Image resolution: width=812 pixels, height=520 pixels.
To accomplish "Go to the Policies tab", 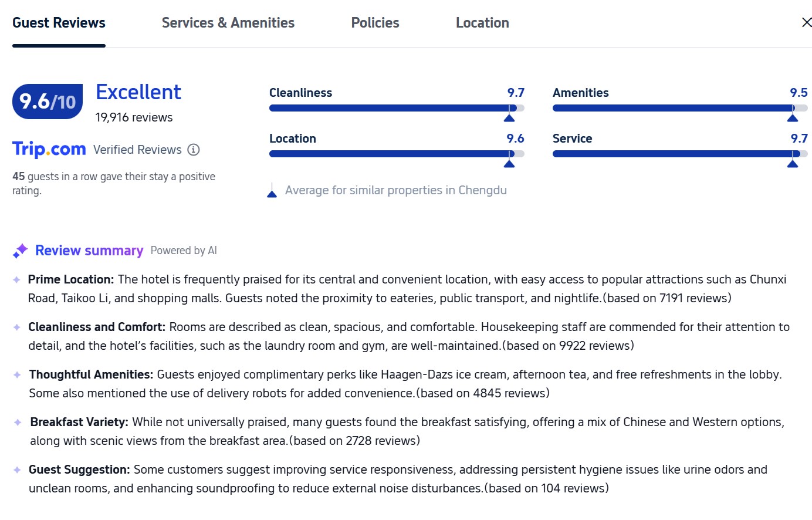I will click(375, 23).
